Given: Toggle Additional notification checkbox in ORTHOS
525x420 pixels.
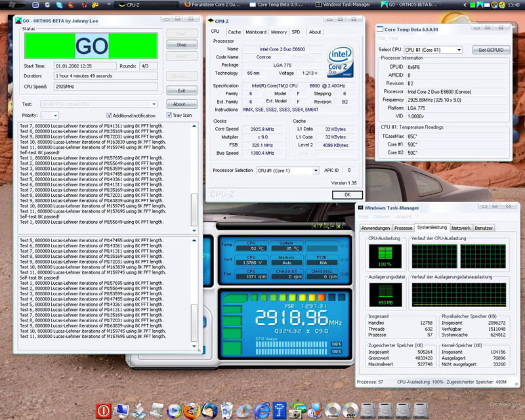Looking at the screenshot, I should coord(109,115).
